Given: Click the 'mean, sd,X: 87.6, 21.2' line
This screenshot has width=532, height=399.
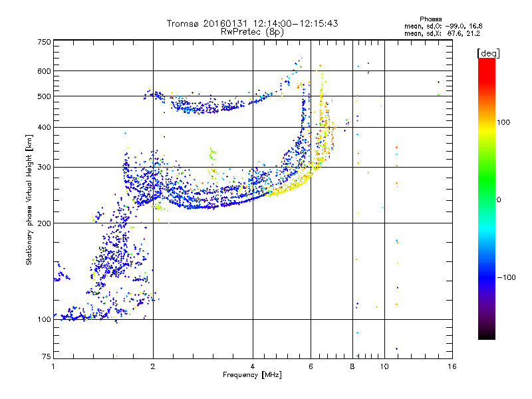Looking at the screenshot, I should click(442, 33).
